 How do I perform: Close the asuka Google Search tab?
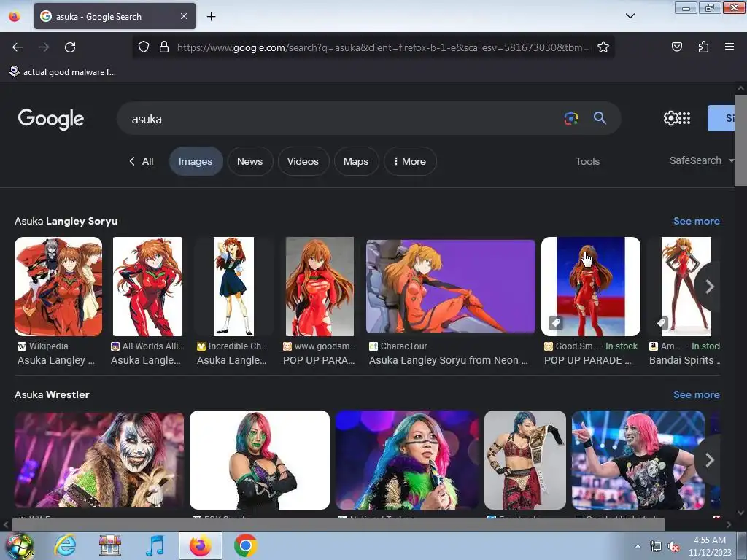pyautogui.click(x=184, y=16)
